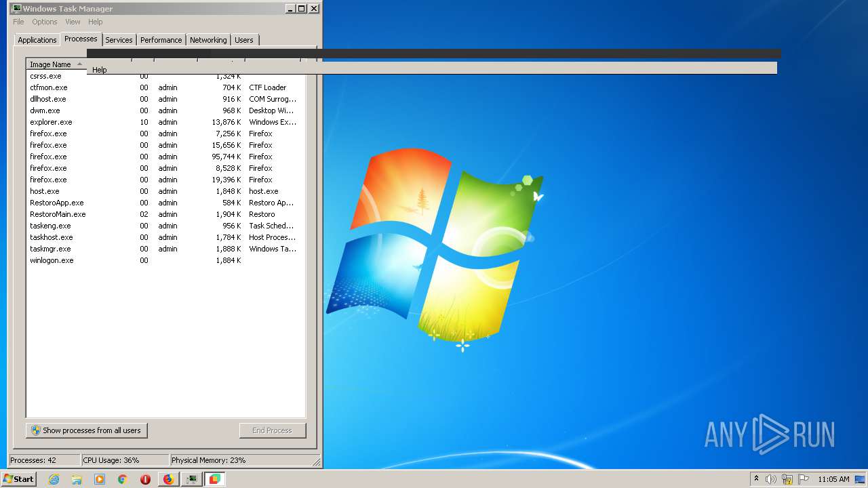Open the Options menu

[x=45, y=22]
